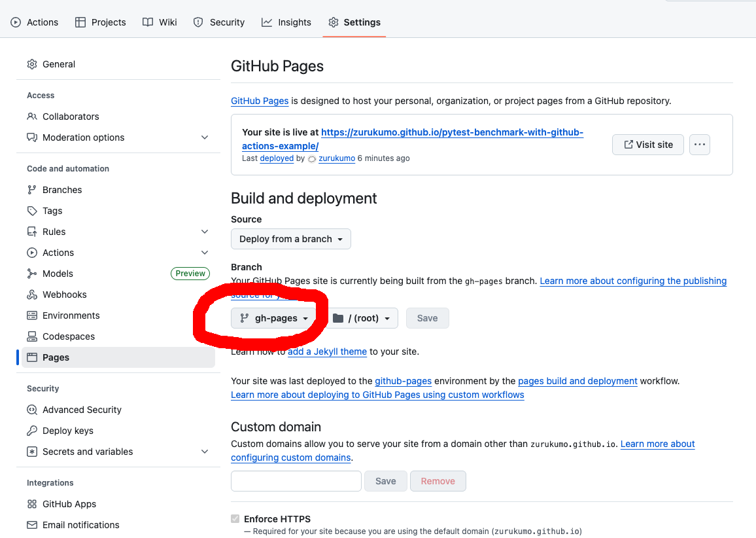Expand the sidebar Actions section chevron
The image size is (756, 538).
click(x=205, y=253)
